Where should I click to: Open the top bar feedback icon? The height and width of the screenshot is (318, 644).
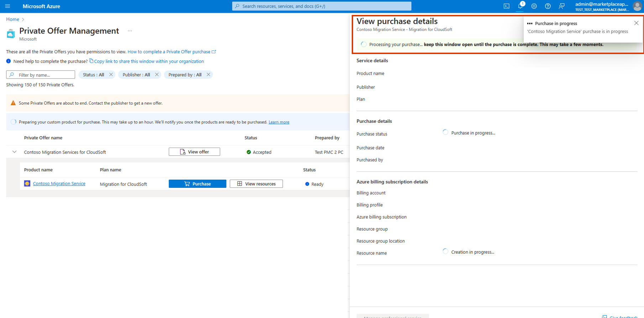click(x=562, y=6)
